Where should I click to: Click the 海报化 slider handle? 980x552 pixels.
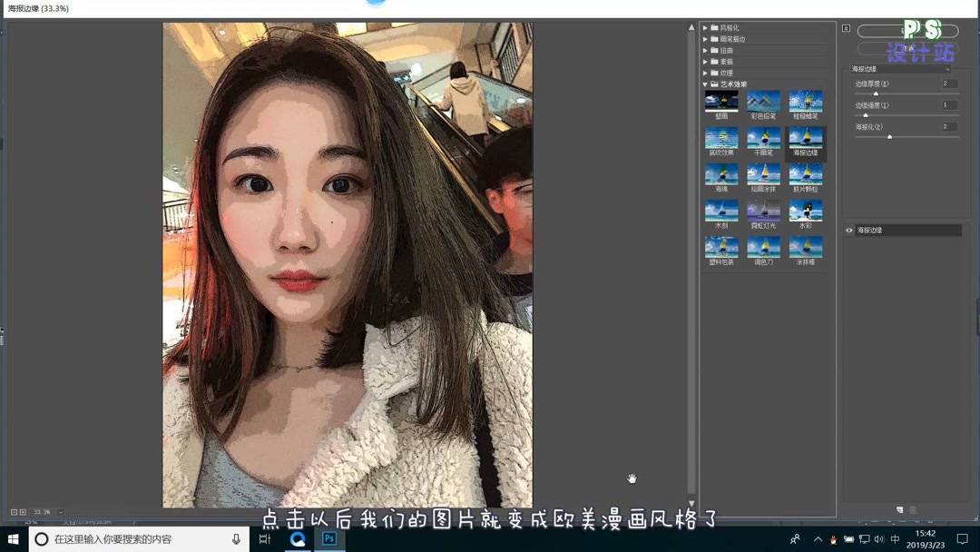coord(890,136)
